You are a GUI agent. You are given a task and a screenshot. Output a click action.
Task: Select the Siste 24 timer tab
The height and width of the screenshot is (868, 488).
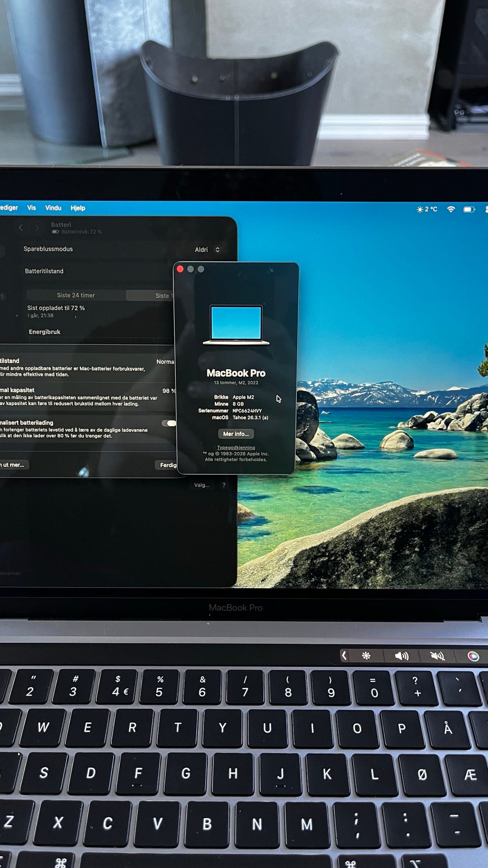click(x=76, y=295)
